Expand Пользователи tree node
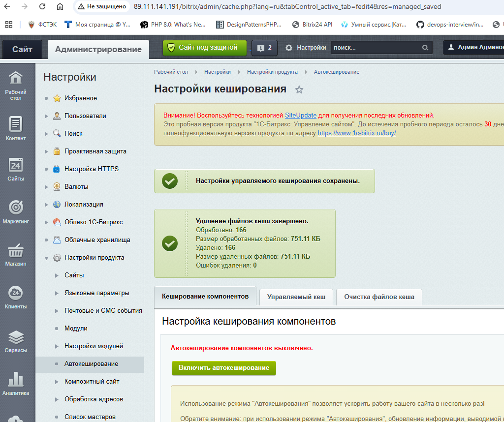This screenshot has height=422, width=504. tap(46, 116)
